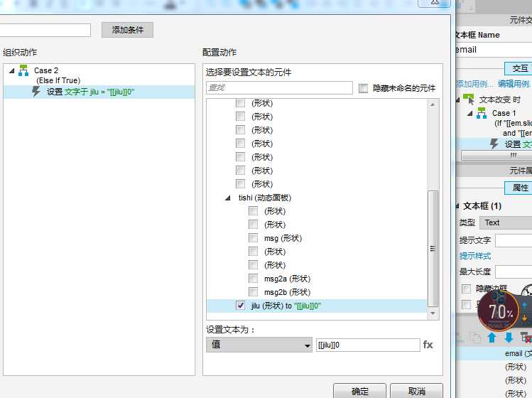Screen dimensions: 532x398
Task: Click the fx formula button
Action: coord(428,345)
